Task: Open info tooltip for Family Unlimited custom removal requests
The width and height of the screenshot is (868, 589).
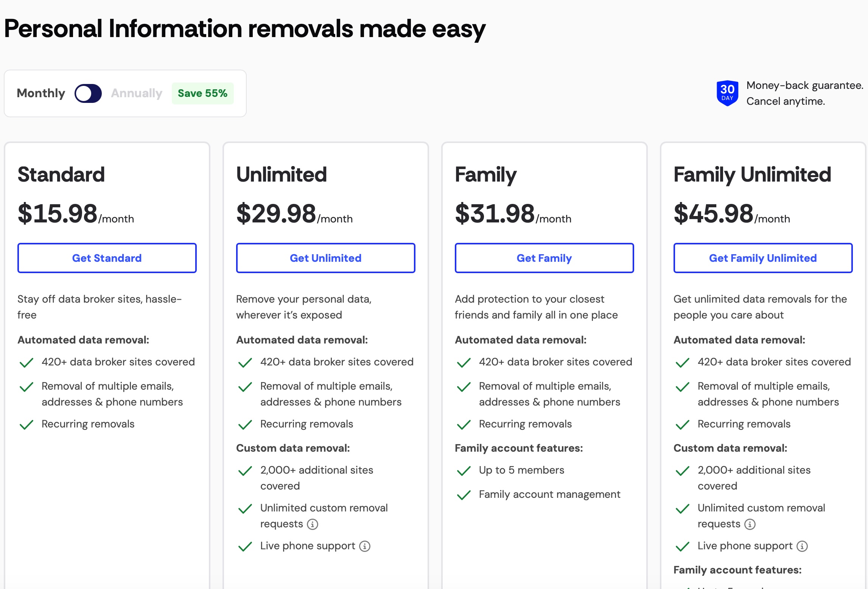Action: point(750,524)
